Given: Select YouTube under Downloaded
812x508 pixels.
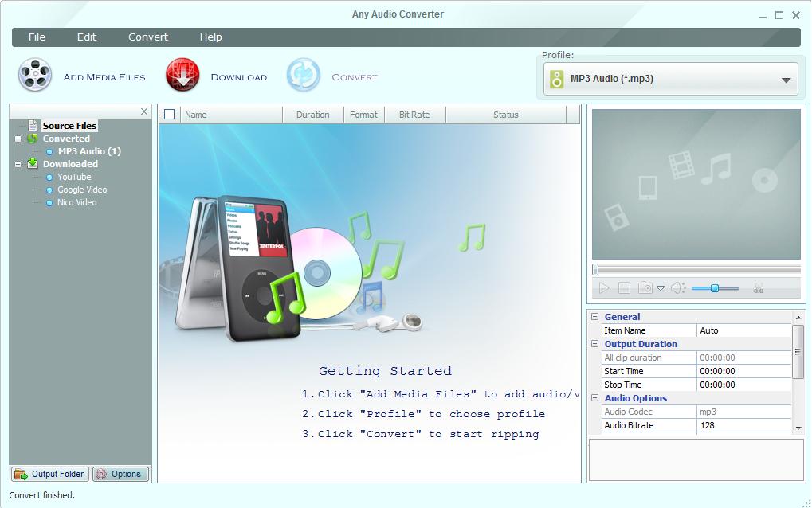Looking at the screenshot, I should (x=74, y=177).
